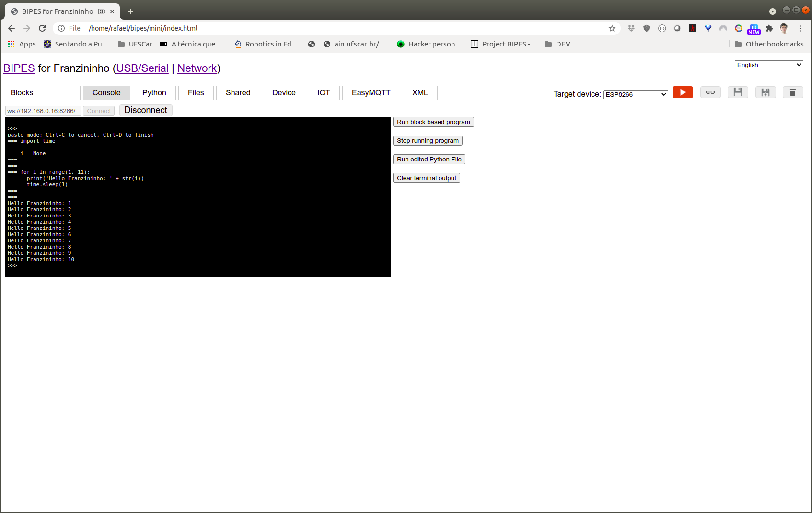Click the extension with NEW badge
The image size is (812, 513).
pos(754,29)
